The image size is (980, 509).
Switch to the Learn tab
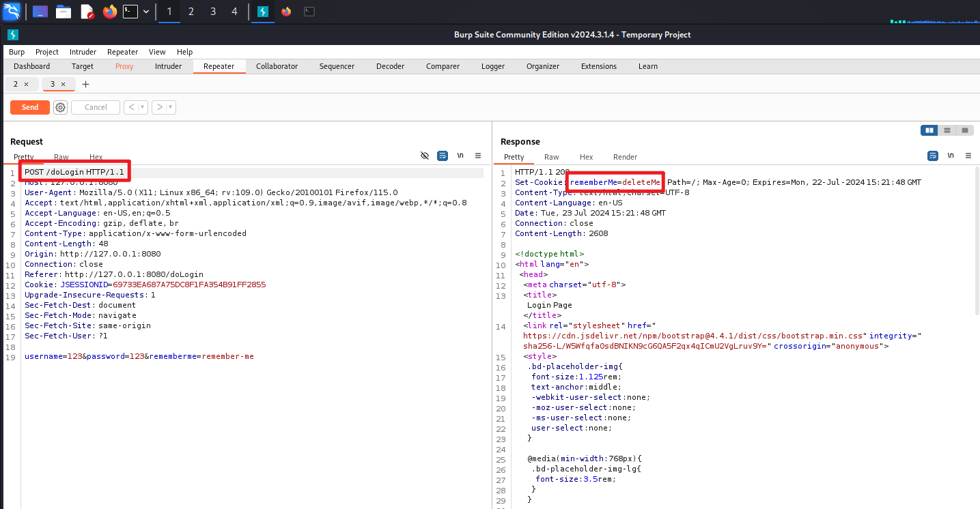pyautogui.click(x=648, y=66)
